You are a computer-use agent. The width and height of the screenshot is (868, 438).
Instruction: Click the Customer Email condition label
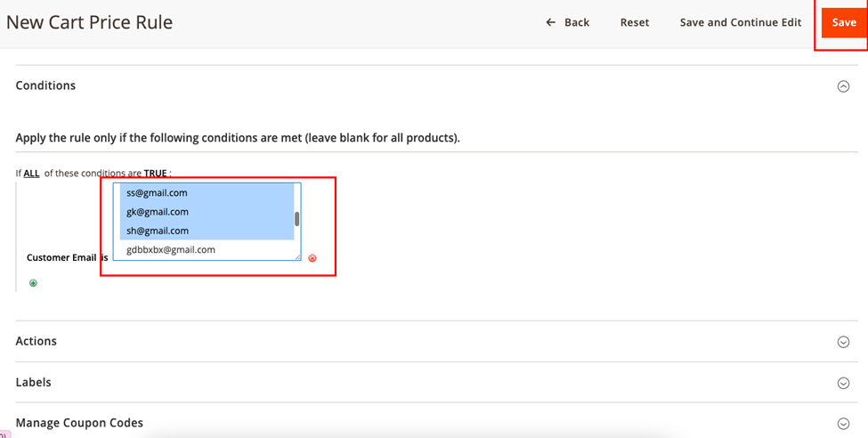click(61, 257)
